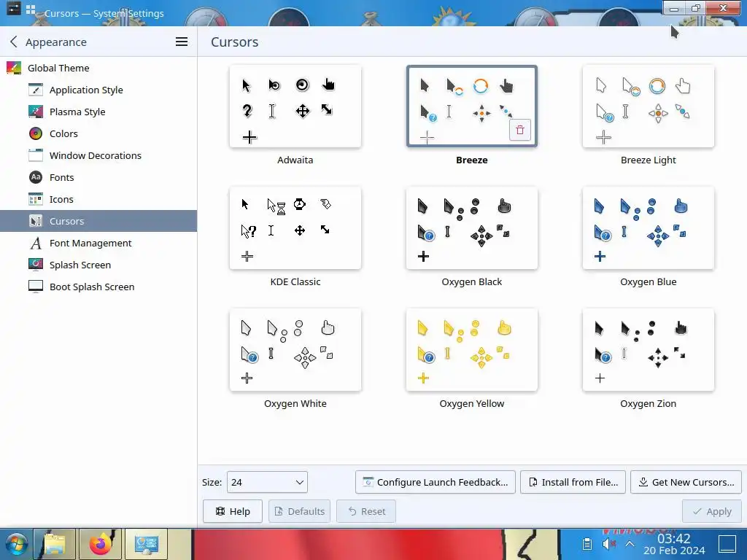Pick the Oxygen White cursor theme

(295, 350)
